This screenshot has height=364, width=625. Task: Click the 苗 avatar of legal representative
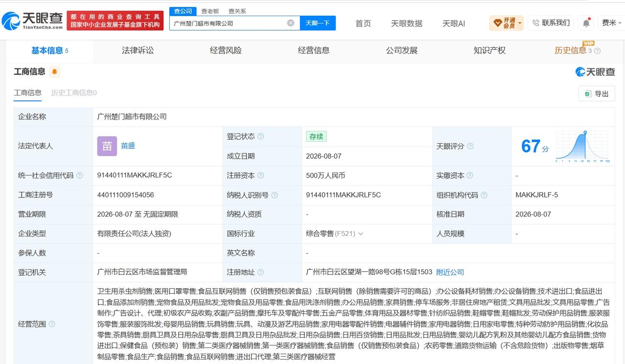pos(107,146)
